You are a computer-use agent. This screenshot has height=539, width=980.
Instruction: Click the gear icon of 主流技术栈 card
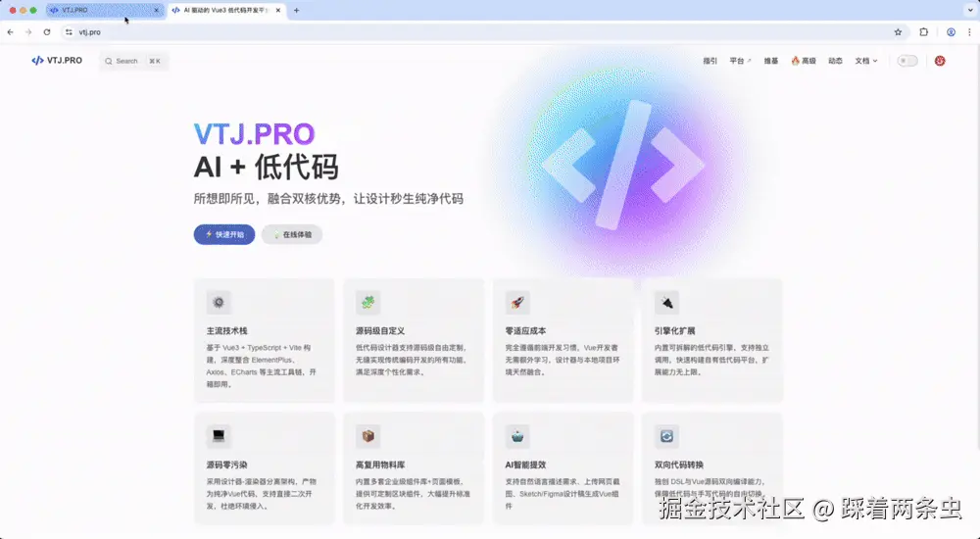[219, 303]
